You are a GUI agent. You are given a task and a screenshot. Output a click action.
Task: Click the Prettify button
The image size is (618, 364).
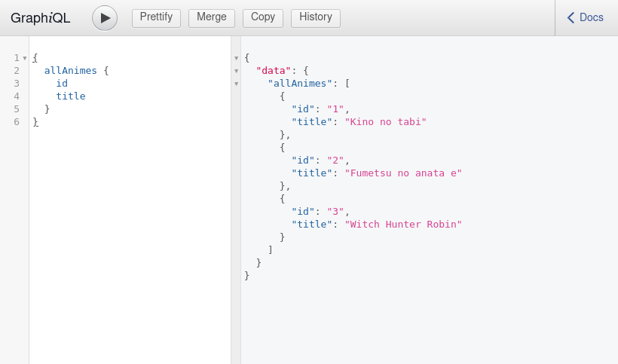[x=156, y=18]
